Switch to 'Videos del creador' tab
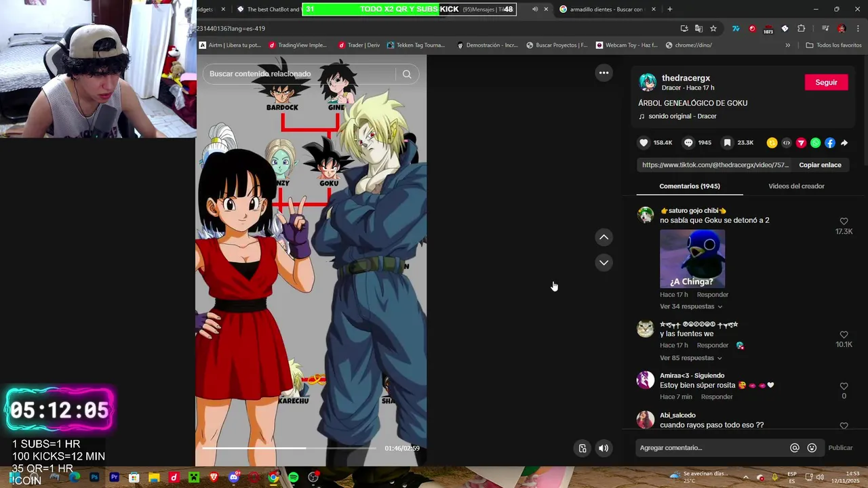 coord(796,186)
